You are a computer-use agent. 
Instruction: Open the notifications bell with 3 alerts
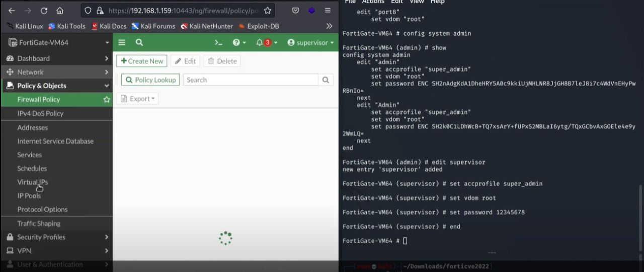click(x=267, y=43)
